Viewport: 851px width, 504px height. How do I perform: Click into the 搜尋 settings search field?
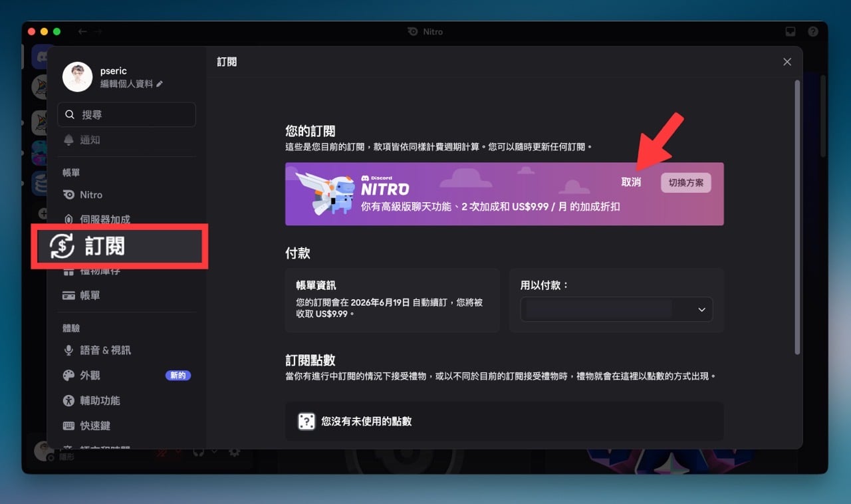(126, 114)
